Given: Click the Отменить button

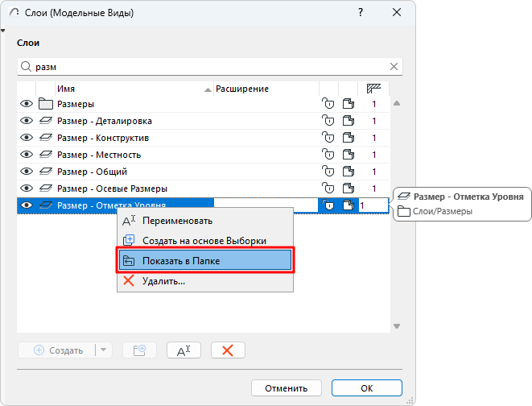Looking at the screenshot, I should [x=286, y=387].
